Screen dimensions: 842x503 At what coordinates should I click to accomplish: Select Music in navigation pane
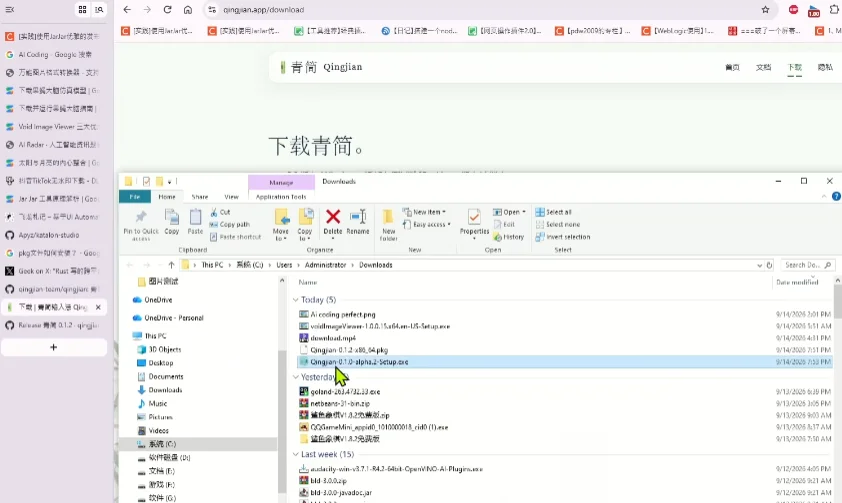157,403
